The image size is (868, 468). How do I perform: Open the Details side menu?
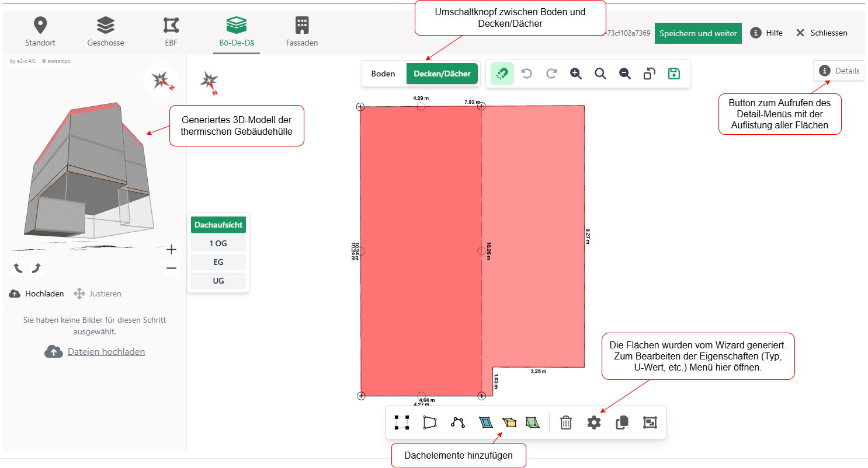pyautogui.click(x=839, y=71)
